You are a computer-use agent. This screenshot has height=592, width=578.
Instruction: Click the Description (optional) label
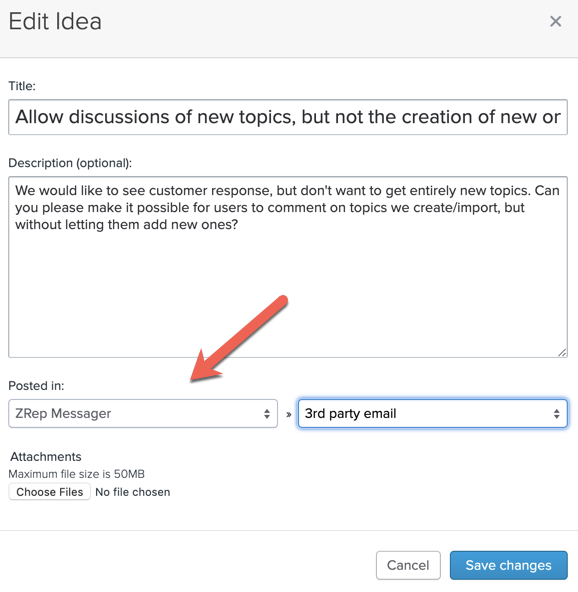point(70,163)
